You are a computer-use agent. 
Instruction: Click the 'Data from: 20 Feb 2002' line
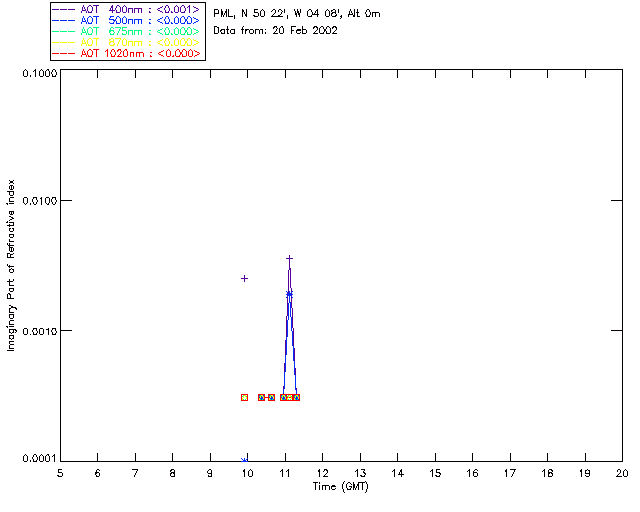point(276,31)
